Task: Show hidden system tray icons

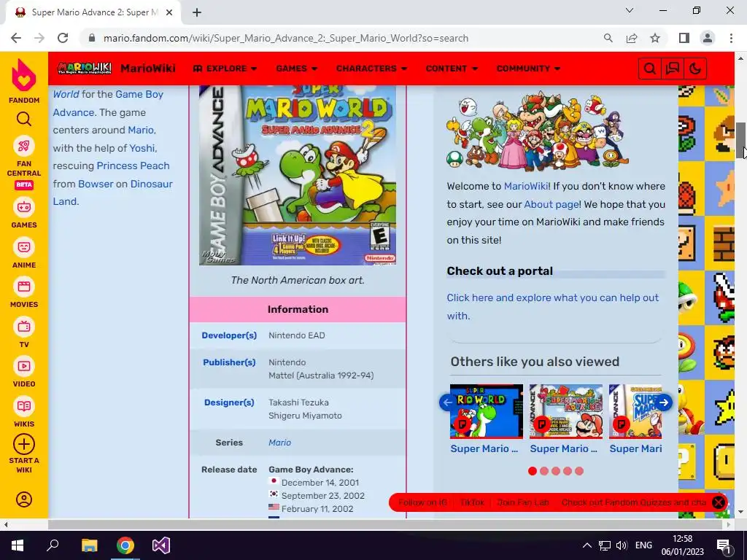Action: coord(587,545)
